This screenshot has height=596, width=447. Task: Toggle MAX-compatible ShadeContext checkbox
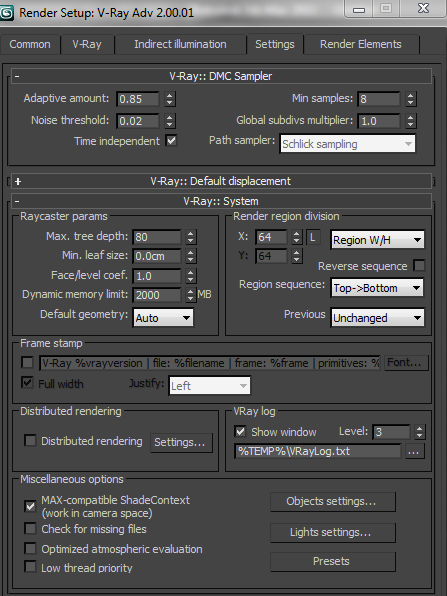coord(30,506)
